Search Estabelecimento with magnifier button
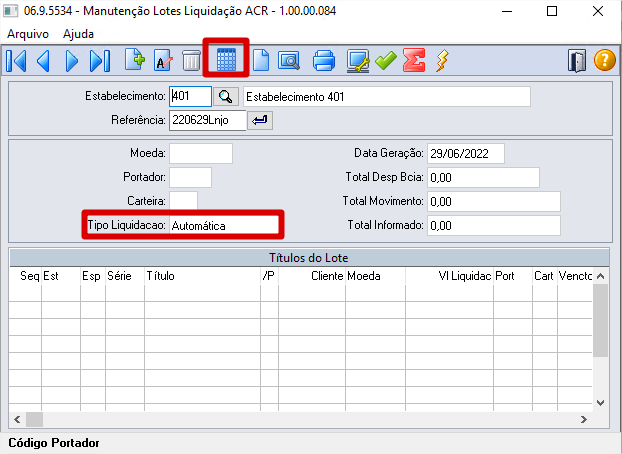 226,96
